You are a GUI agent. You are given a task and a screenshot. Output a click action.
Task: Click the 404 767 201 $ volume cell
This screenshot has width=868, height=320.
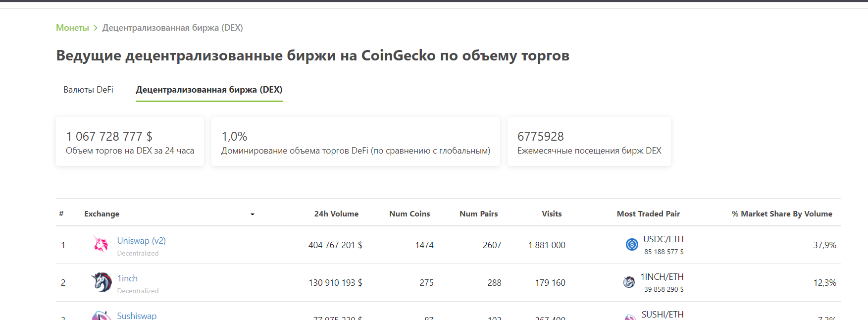[335, 245]
